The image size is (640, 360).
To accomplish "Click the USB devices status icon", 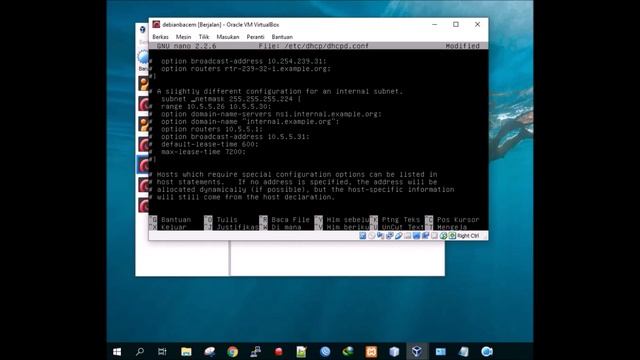I will click(x=398, y=236).
